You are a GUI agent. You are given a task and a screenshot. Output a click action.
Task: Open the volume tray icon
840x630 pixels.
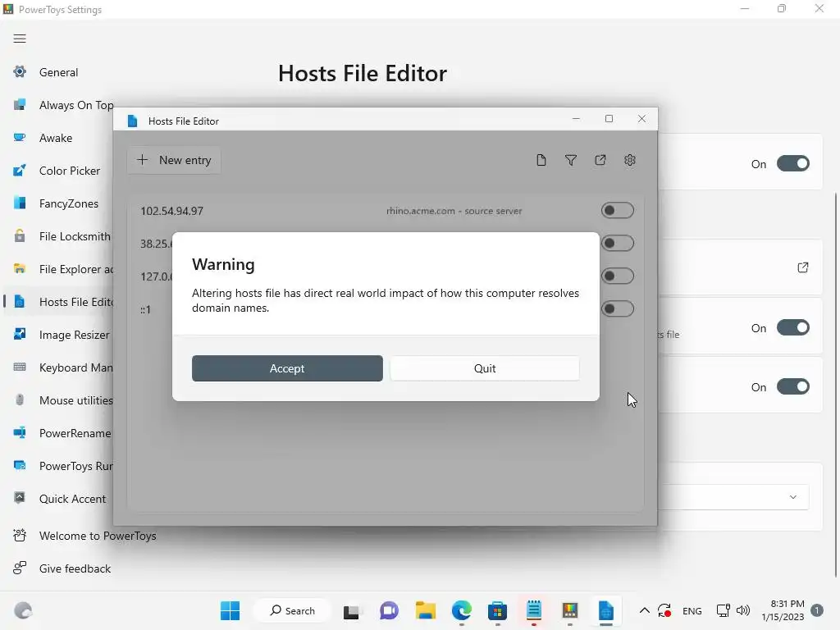click(743, 610)
